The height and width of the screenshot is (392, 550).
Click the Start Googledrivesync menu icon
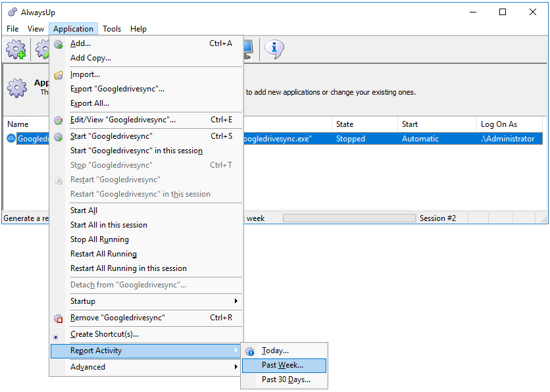click(59, 137)
